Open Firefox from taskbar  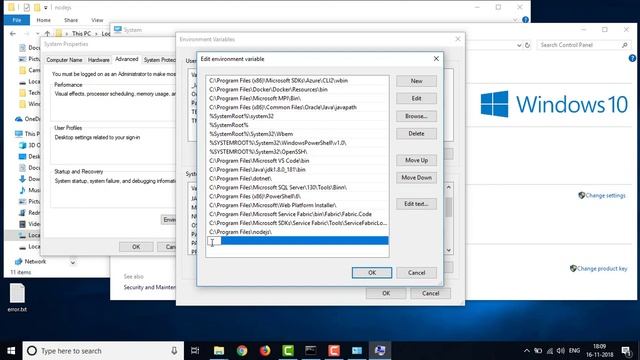pyautogui.click(x=265, y=351)
